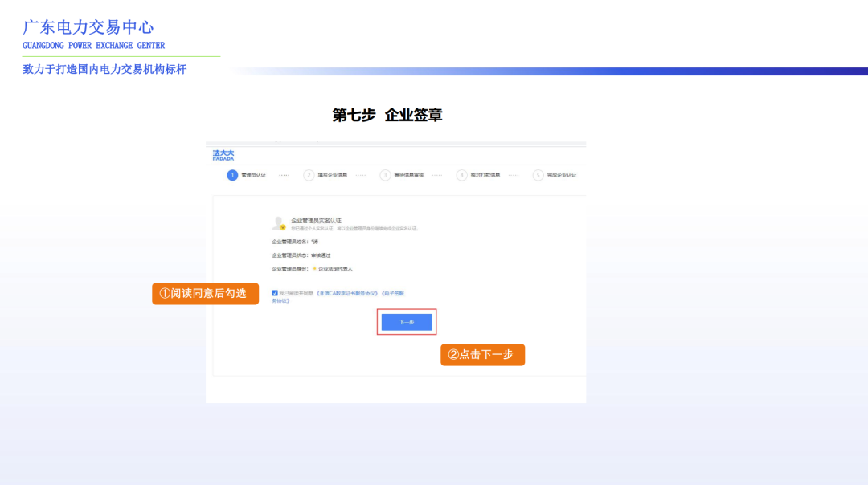Click the dotted progress connector after 填写企业信息

tap(362, 175)
